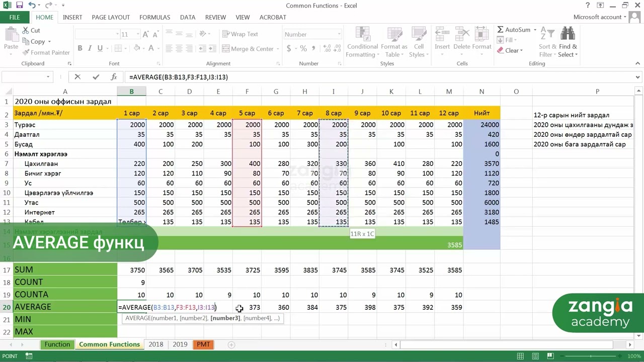Open Insert Function fx dialog
The width and height of the screenshot is (644, 362).
click(114, 77)
